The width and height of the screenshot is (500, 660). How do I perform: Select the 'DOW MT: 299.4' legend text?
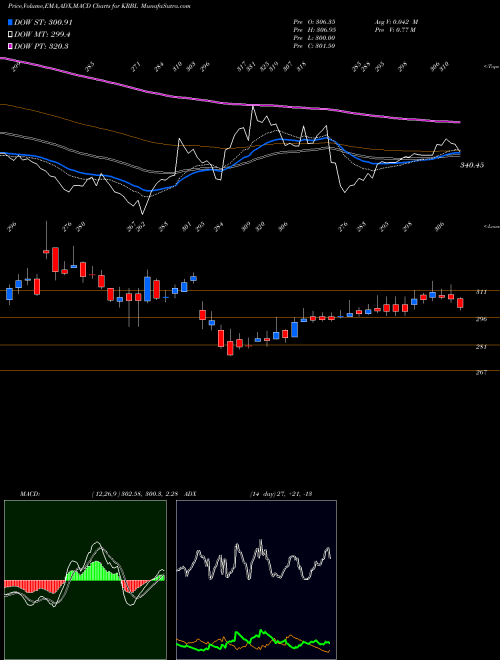(x=42, y=35)
